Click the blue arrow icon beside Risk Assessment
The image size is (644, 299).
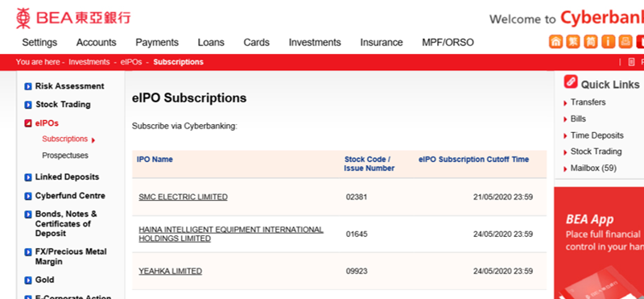pyautogui.click(x=28, y=86)
